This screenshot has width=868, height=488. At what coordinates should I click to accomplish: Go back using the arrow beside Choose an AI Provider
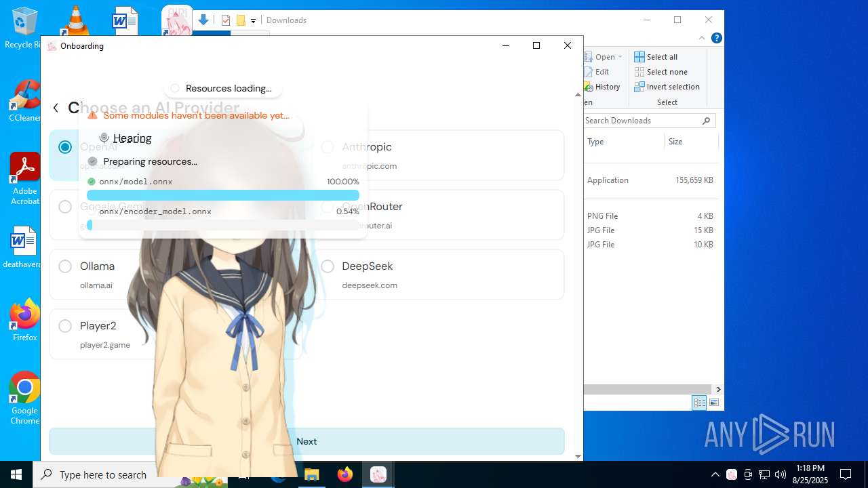pos(56,108)
